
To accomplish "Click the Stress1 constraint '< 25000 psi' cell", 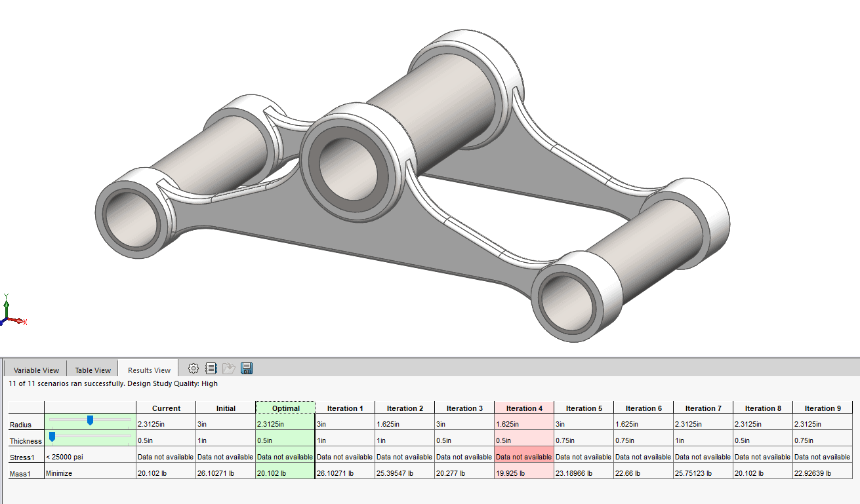I will 89,457.
